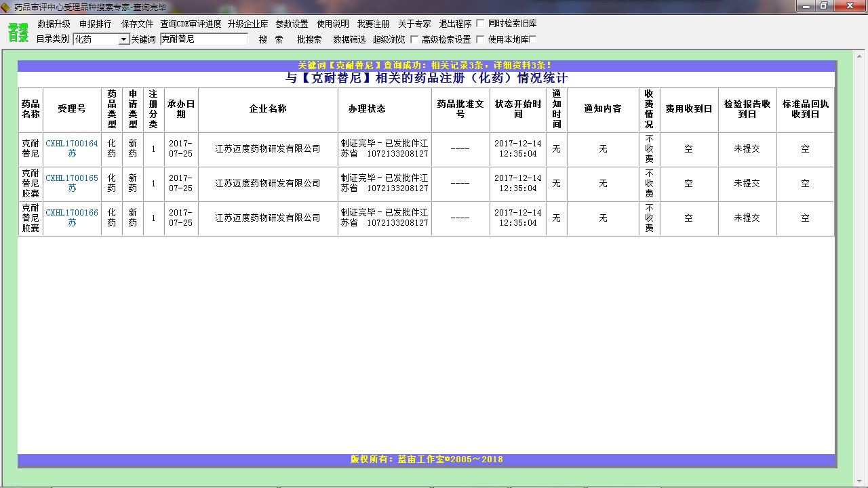
Task: Toggle the 使用本地库 checkbox
Action: coord(481,39)
